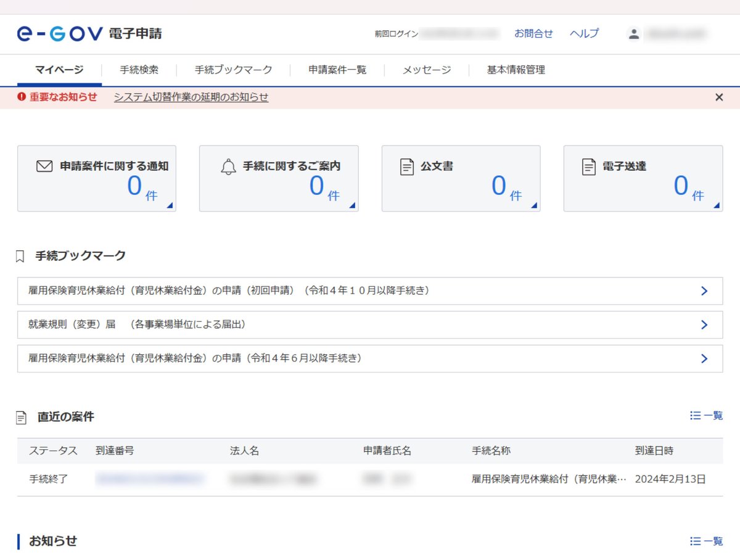Expand arrow on 令和４年６月以降手続き bookmark
740x560 pixels.
pyautogui.click(x=705, y=358)
